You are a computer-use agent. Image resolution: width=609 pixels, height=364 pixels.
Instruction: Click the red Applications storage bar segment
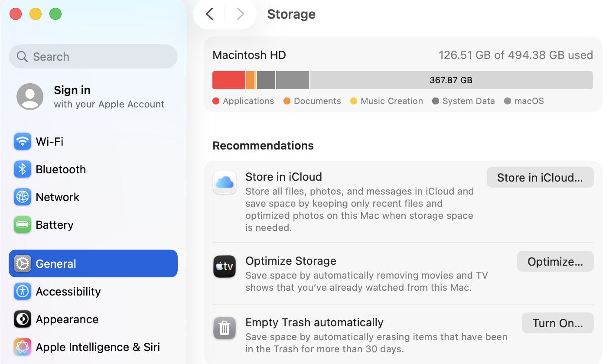(229, 80)
